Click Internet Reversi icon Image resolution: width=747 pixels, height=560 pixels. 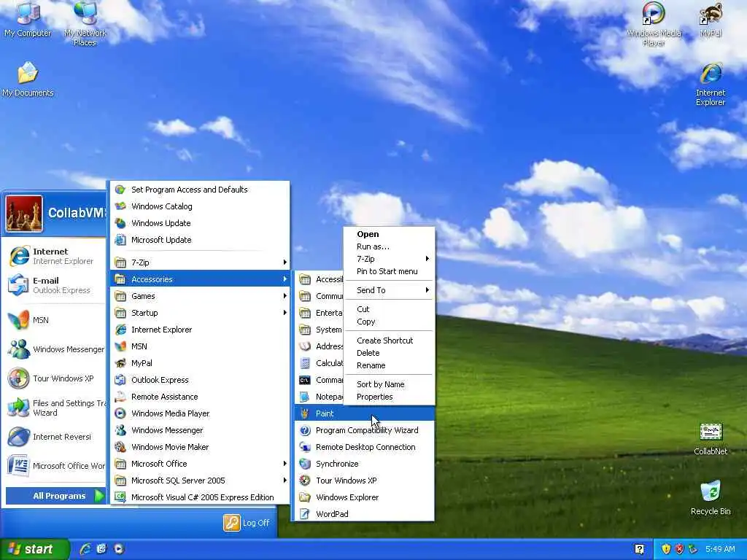[x=18, y=437]
